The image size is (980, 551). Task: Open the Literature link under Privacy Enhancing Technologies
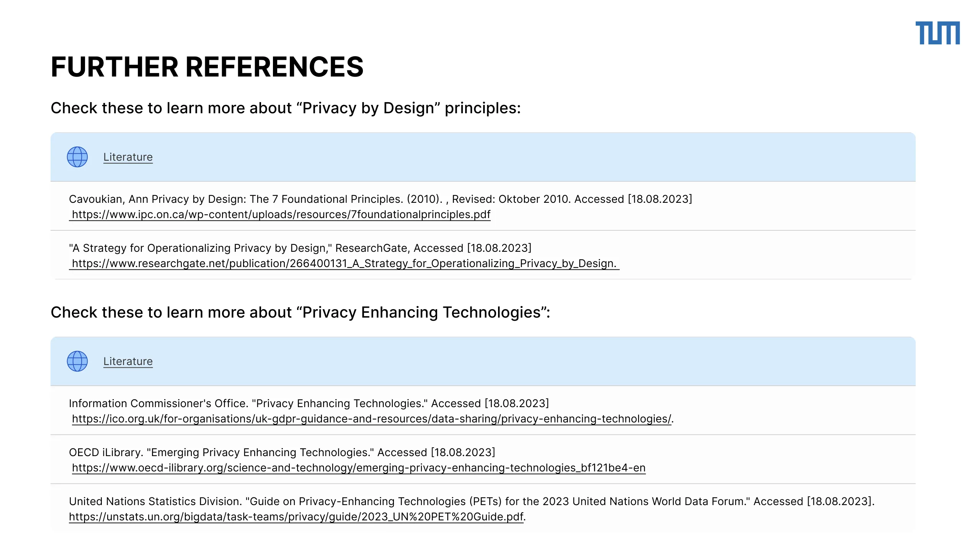pyautogui.click(x=128, y=362)
